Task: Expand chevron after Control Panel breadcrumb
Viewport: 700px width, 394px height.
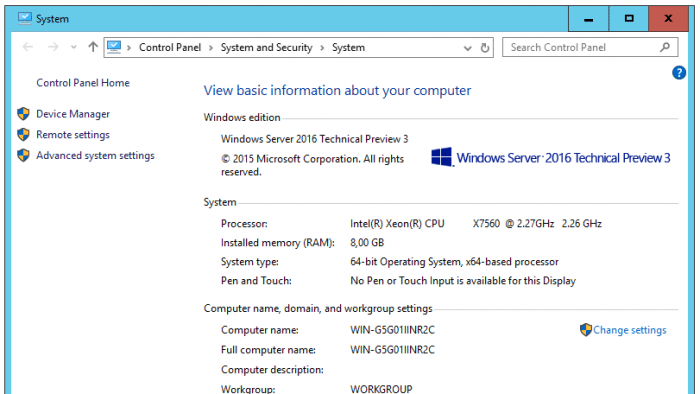Action: click(x=211, y=48)
